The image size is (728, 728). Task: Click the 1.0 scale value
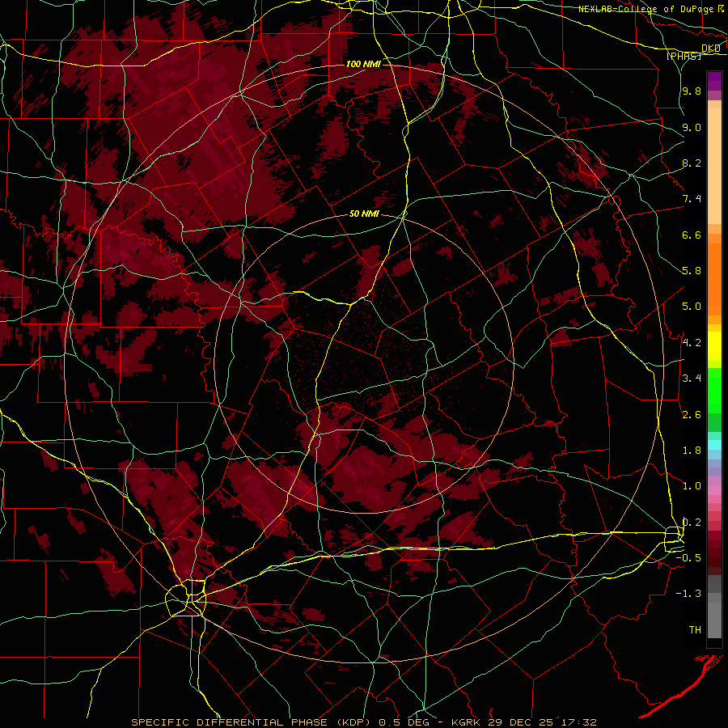point(692,486)
